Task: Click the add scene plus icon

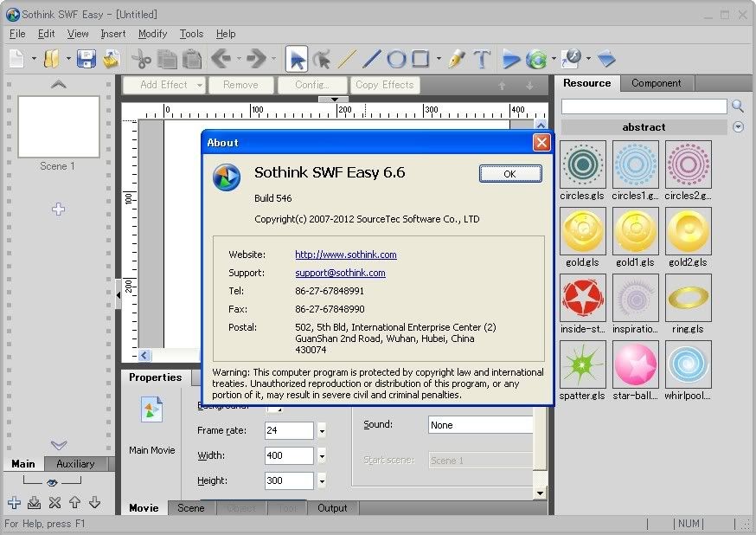Action: click(x=58, y=209)
